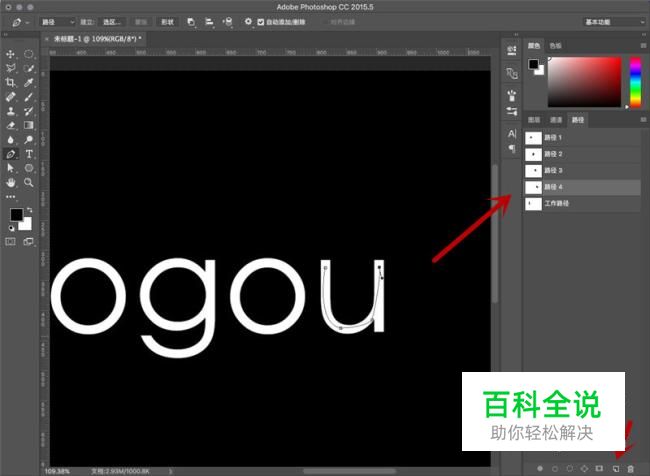Image resolution: width=650 pixels, height=476 pixels.
Task: Open the Brush Presets panel icon
Action: [512, 95]
